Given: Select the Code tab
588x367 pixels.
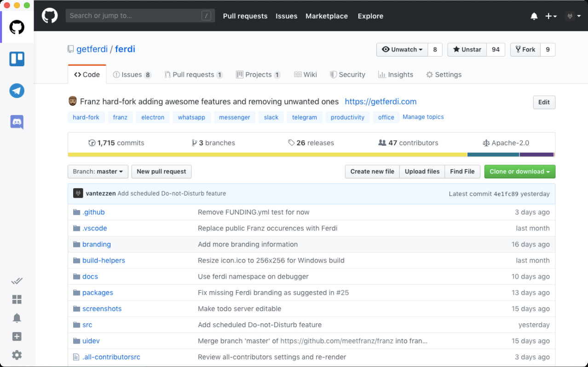Looking at the screenshot, I should 87,75.
